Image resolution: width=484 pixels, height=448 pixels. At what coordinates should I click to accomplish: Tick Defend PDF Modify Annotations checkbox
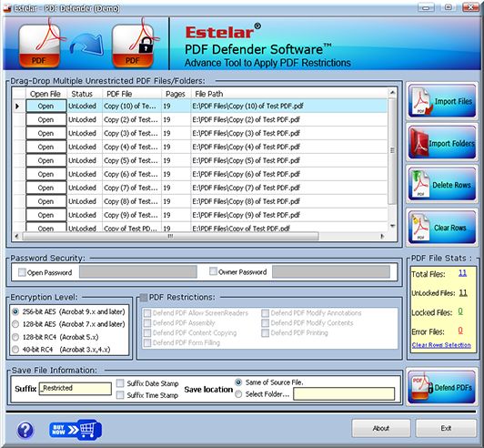pos(265,313)
